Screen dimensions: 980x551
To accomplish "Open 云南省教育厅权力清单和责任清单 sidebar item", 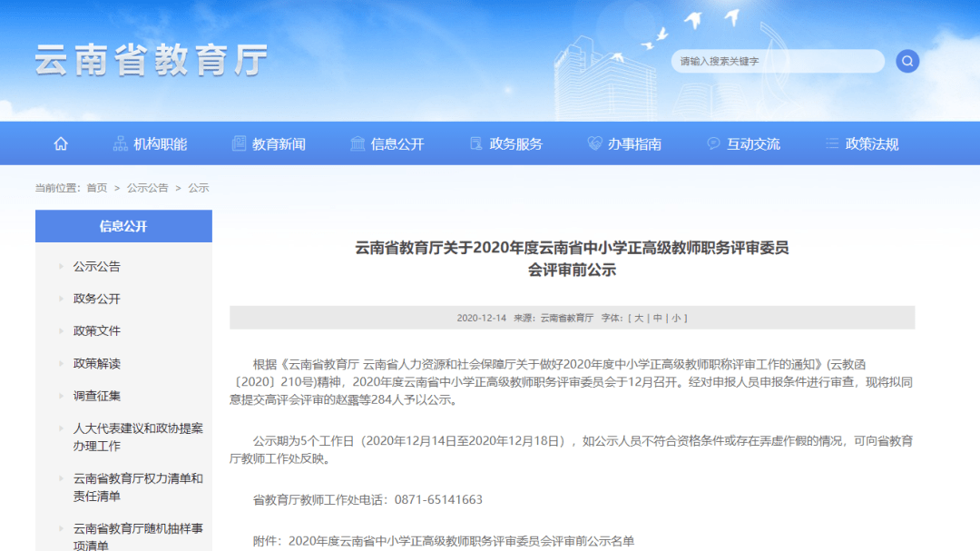I will coord(138,487).
